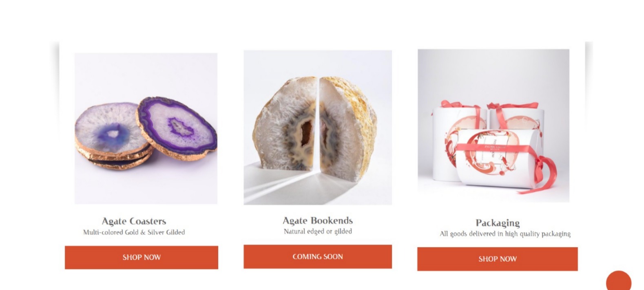
Task: Open the Agate Bookends title link
Action: [x=318, y=220]
